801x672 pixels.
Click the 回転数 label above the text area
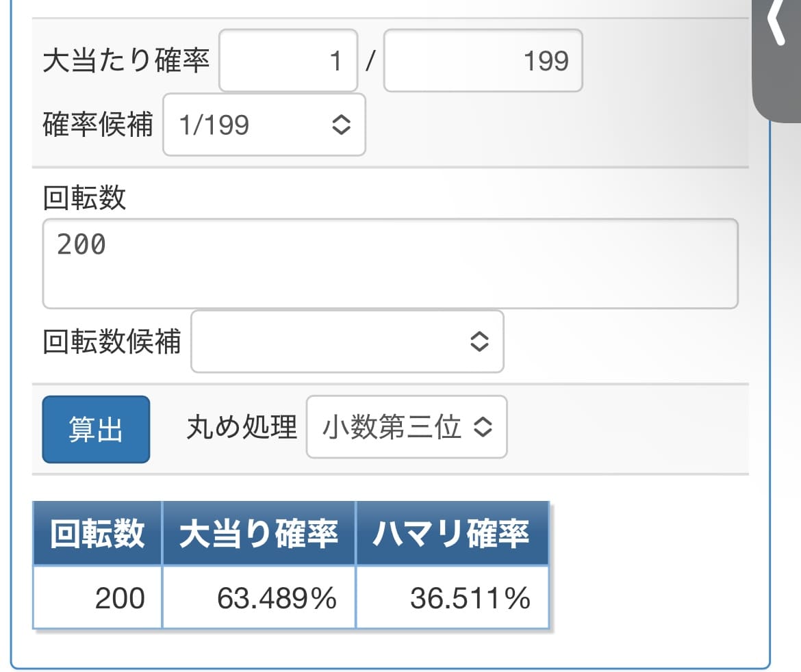(x=84, y=198)
